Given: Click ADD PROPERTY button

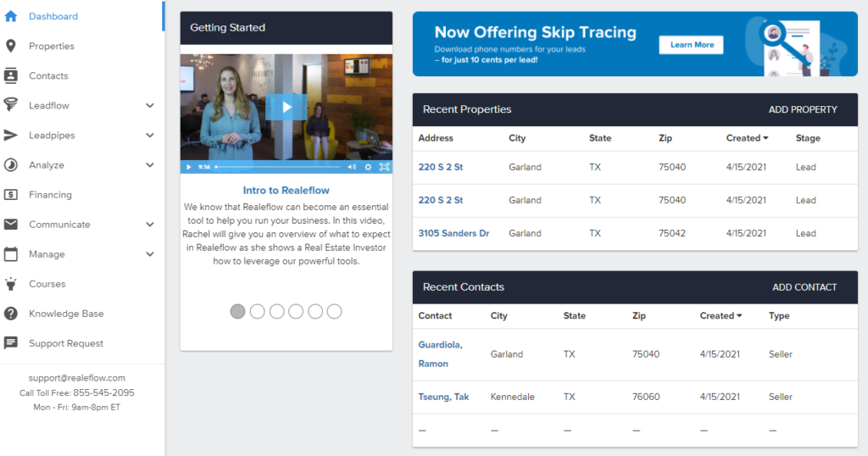Looking at the screenshot, I should point(803,109).
